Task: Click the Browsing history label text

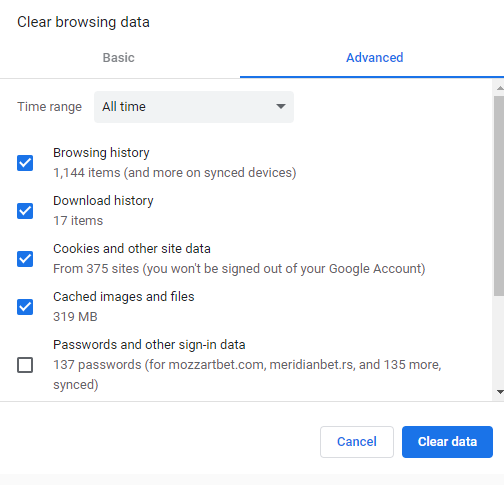Action: (101, 153)
